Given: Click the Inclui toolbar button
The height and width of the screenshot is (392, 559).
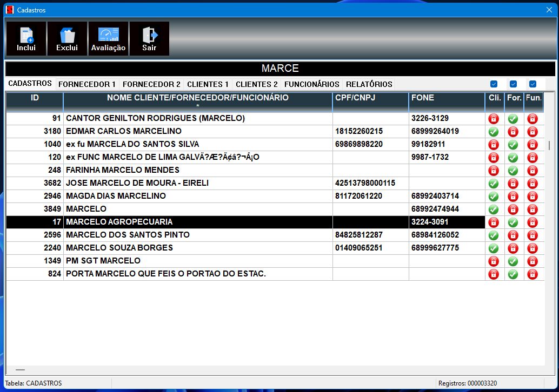Looking at the screenshot, I should (x=26, y=38).
